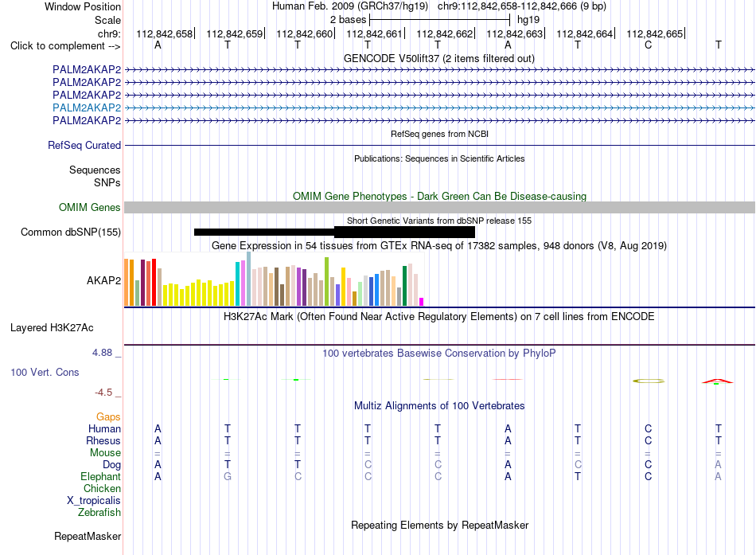Click the Rhesus alignment row label
Screen dimensions: 756x555
tap(103, 440)
